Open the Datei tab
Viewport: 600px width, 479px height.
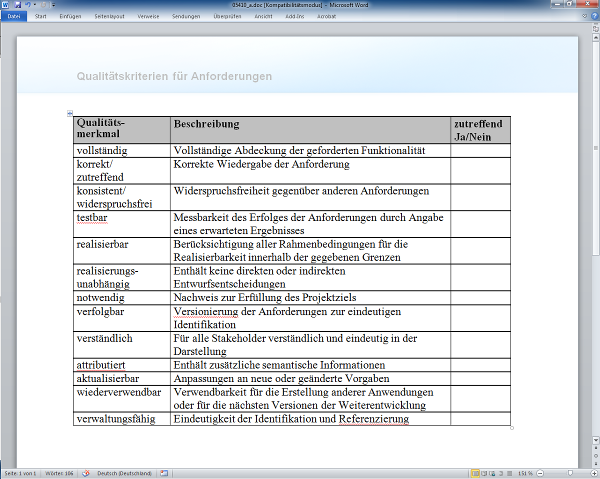[x=14, y=17]
